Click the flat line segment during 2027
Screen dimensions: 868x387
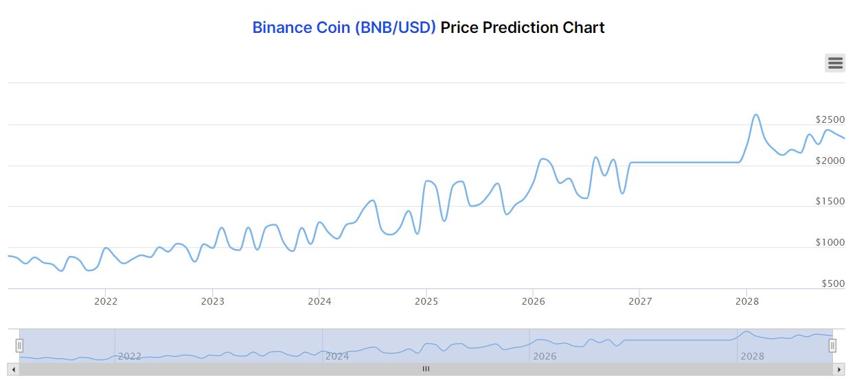tap(687, 163)
